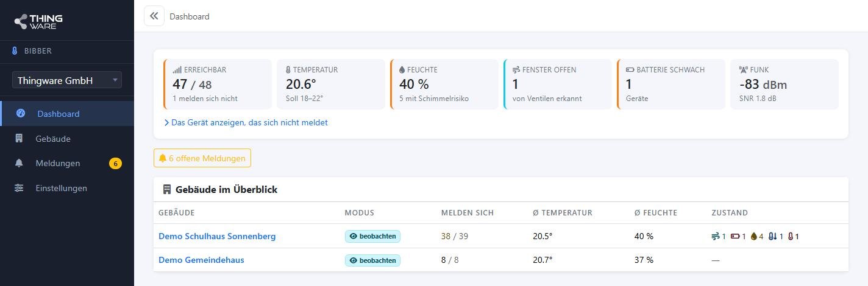The width and height of the screenshot is (868, 286).
Task: Click the 'von Ventilen erkannt' text
Action: (x=547, y=98)
